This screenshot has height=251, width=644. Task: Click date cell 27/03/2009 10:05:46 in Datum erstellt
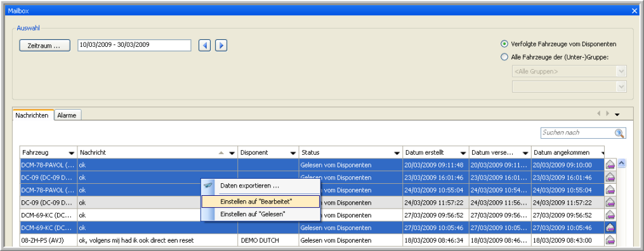436,228
